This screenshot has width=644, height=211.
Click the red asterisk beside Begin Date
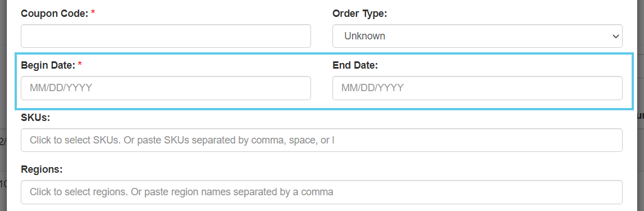80,64
